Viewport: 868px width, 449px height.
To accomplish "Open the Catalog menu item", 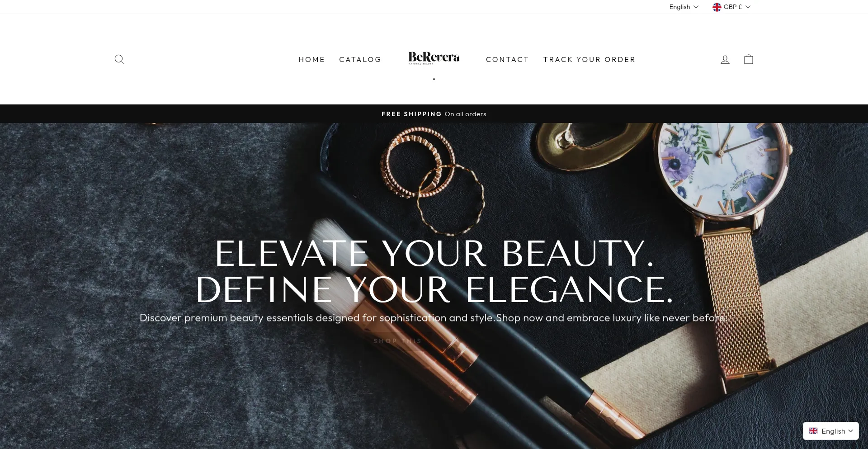I will coord(360,59).
